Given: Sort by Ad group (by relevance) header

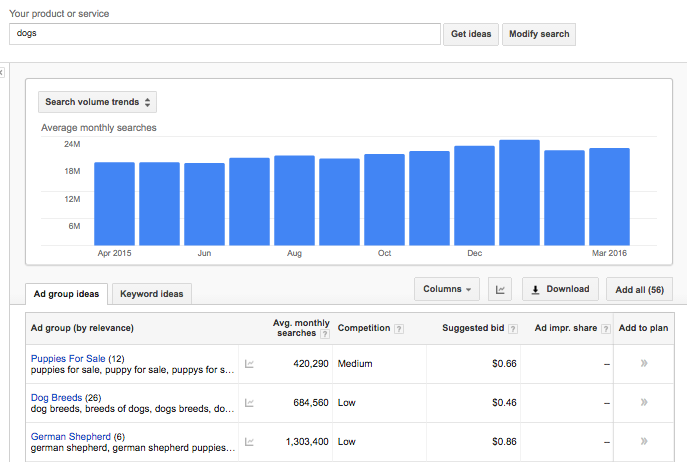Looking at the screenshot, I should coord(82,328).
